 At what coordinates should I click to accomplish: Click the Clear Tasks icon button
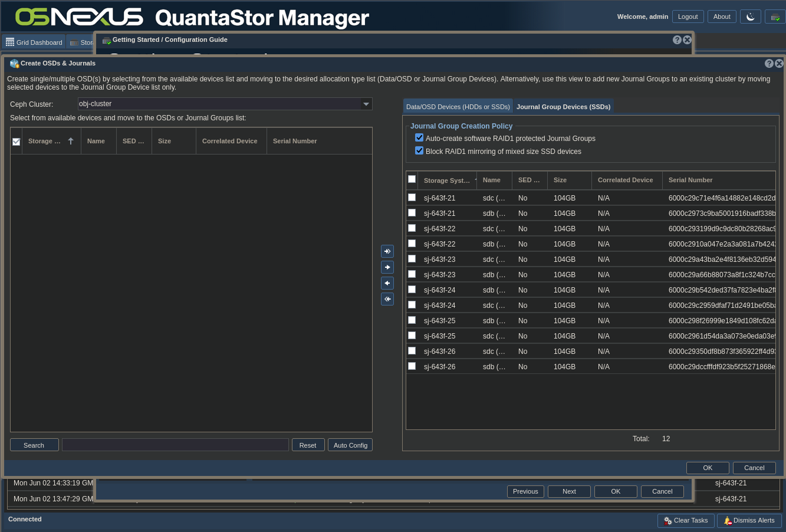point(667,521)
